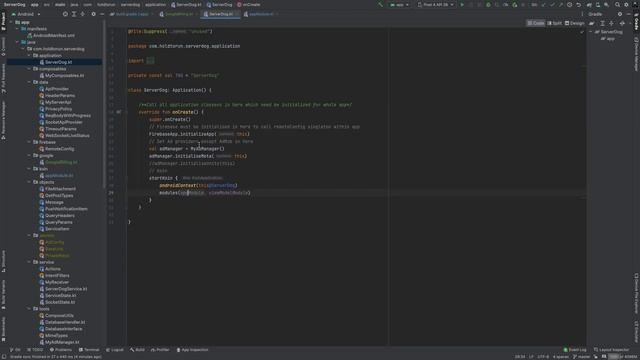This screenshot has height=360, width=640.
Task: Open DatabaseHandler.kt in project tree
Action: (65, 322)
